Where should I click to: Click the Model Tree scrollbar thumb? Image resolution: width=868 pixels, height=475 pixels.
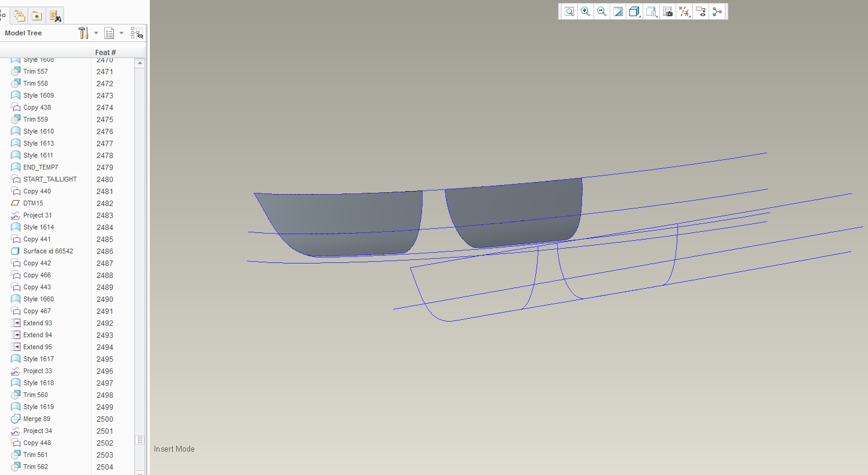tap(140, 440)
